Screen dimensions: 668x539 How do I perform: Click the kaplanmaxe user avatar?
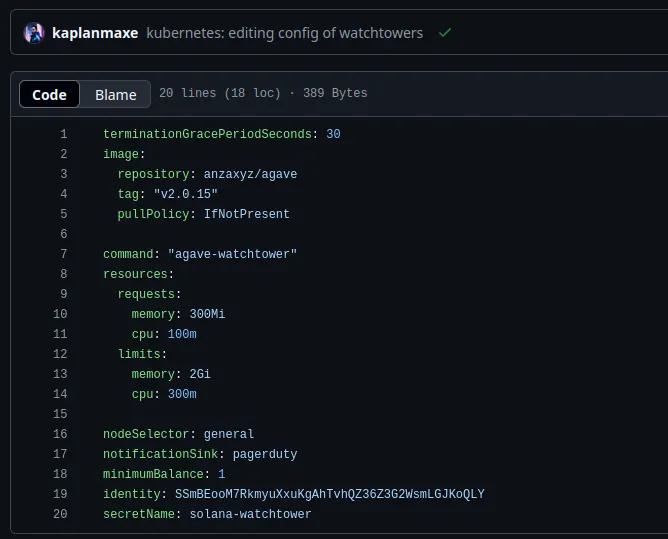[34, 33]
